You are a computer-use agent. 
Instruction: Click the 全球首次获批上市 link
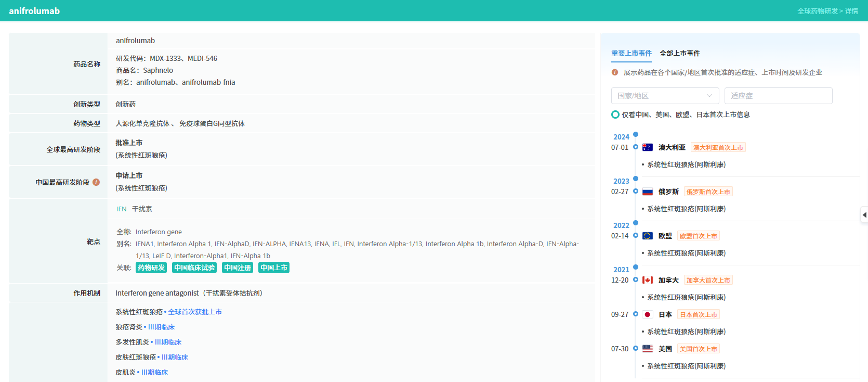pos(195,312)
